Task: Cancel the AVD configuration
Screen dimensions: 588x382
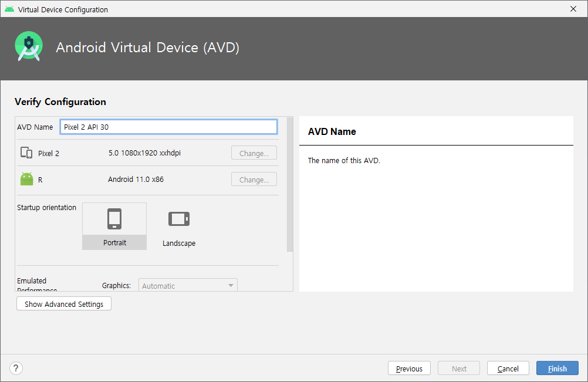Action: pyautogui.click(x=508, y=368)
